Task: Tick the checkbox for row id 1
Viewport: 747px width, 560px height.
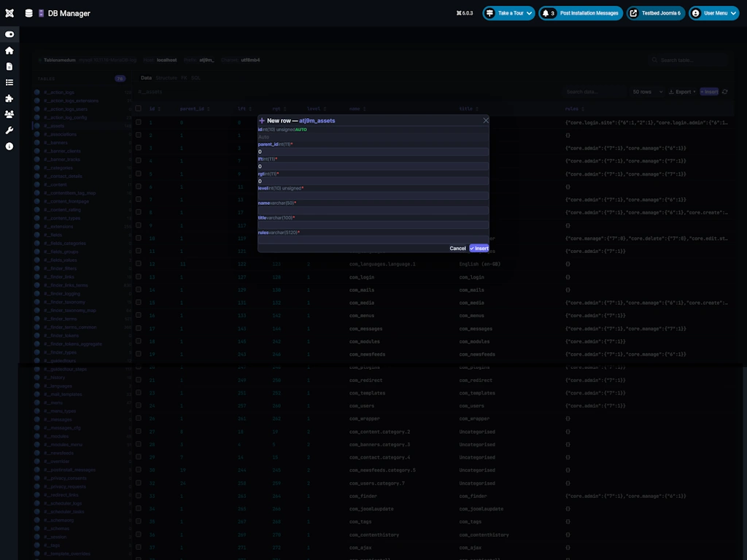Action: coord(139,122)
